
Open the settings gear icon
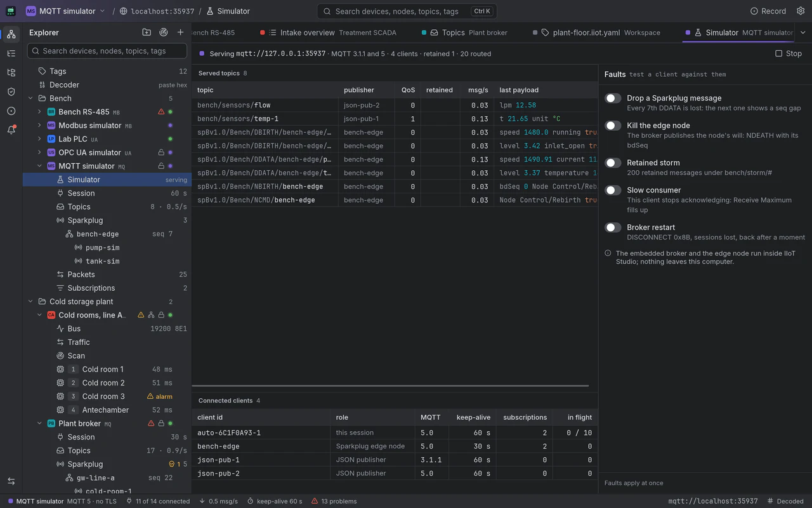point(801,11)
